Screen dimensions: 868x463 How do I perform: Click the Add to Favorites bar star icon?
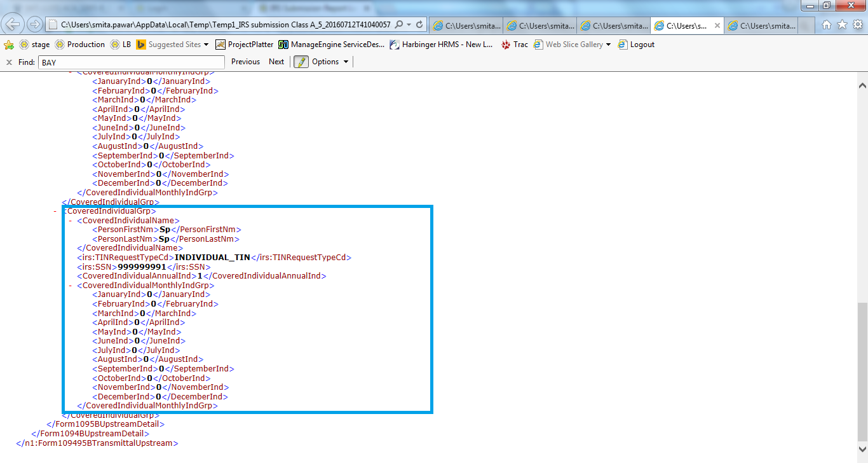[x=9, y=45]
